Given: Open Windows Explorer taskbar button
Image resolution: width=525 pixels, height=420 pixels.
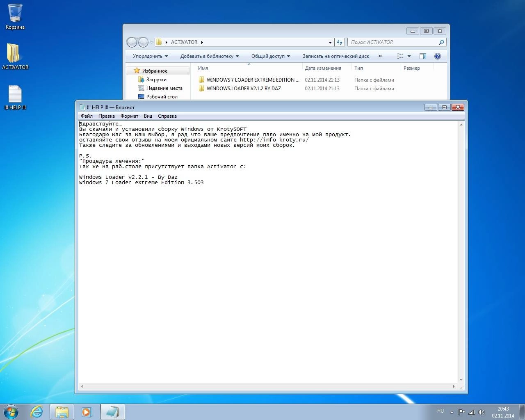Looking at the screenshot, I should [x=62, y=412].
